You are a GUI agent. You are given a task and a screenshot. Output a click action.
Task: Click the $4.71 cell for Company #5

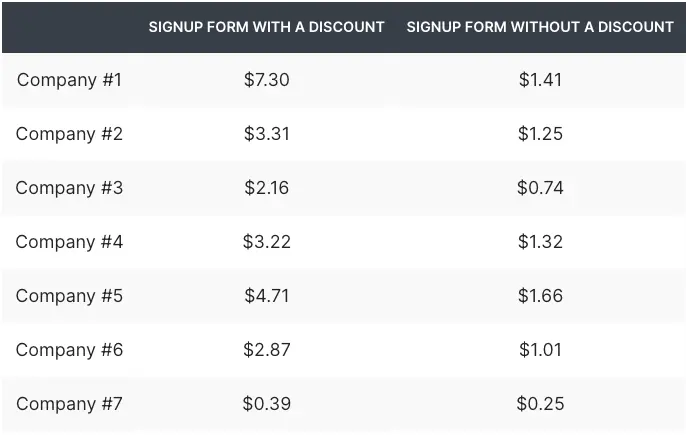[x=266, y=296]
